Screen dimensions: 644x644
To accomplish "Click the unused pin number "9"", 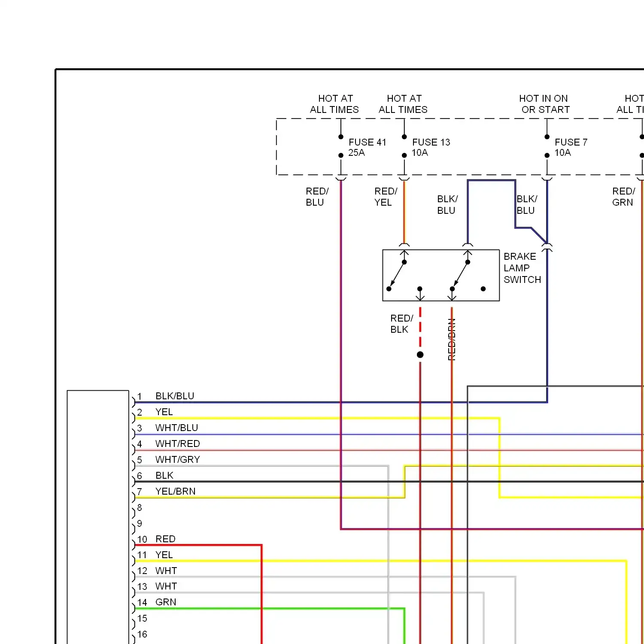I will (140, 523).
